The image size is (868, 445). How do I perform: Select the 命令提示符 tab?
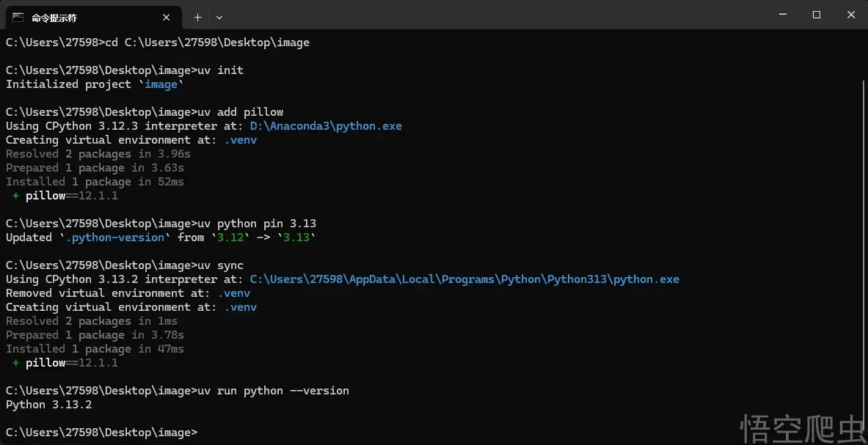tap(81, 17)
